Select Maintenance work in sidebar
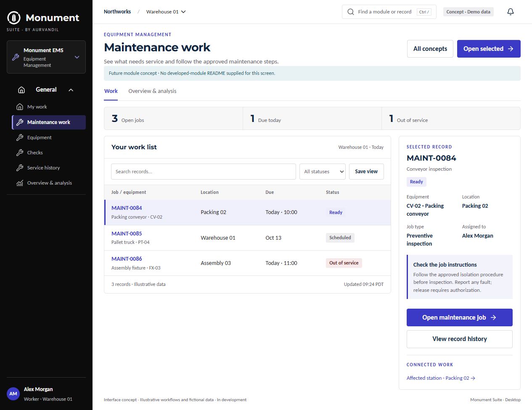This screenshot has height=410, width=532. tap(49, 122)
